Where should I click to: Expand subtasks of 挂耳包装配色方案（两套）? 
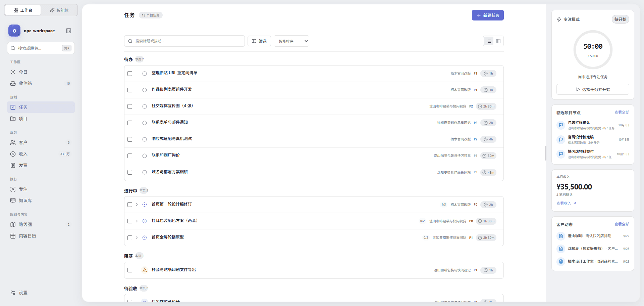(137, 221)
